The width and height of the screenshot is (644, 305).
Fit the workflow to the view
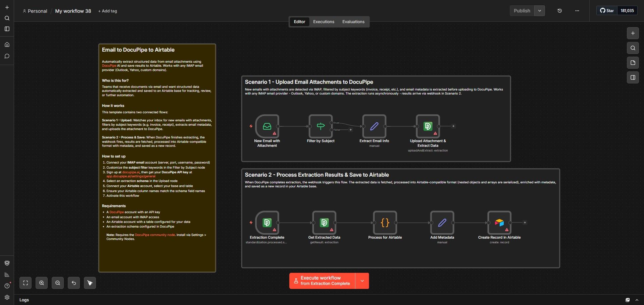25,283
